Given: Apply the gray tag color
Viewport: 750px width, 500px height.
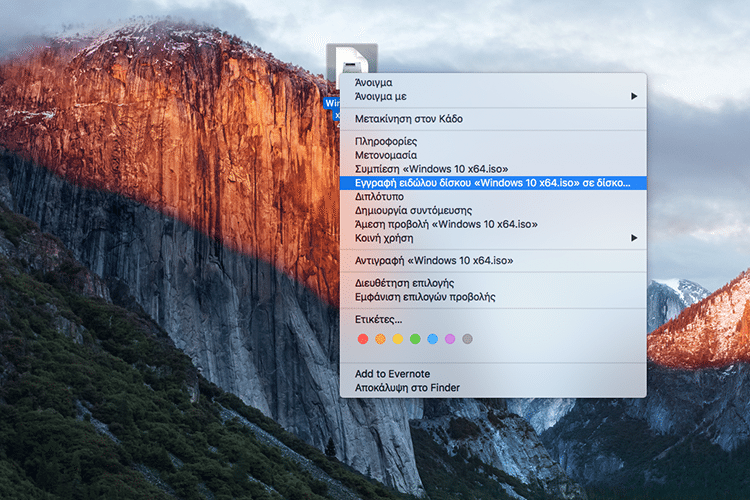Looking at the screenshot, I should [467, 339].
